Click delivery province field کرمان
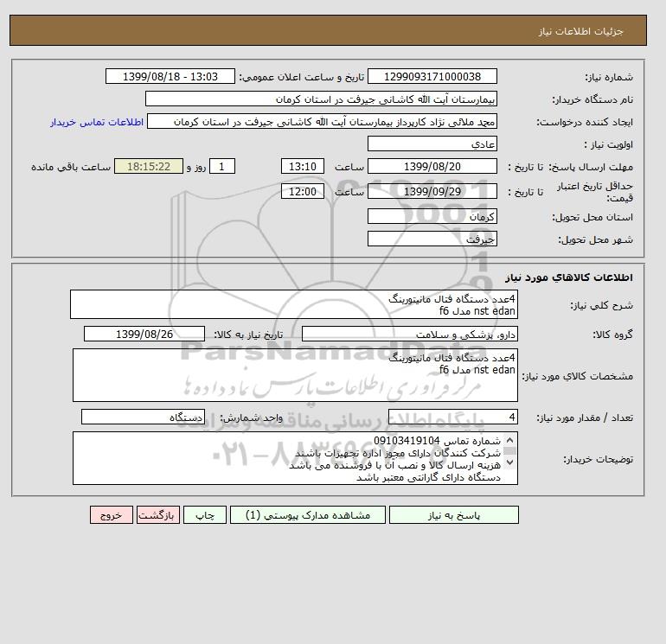The height and width of the screenshot is (644, 666). coord(432,216)
